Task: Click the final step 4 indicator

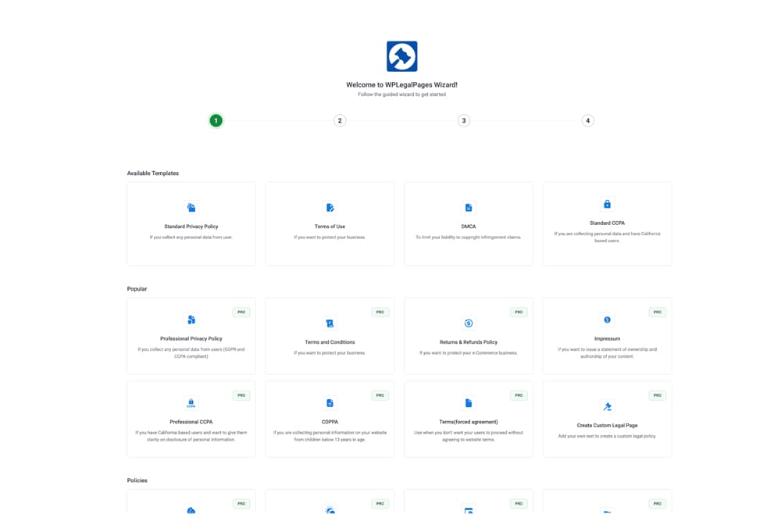Action: 587,120
